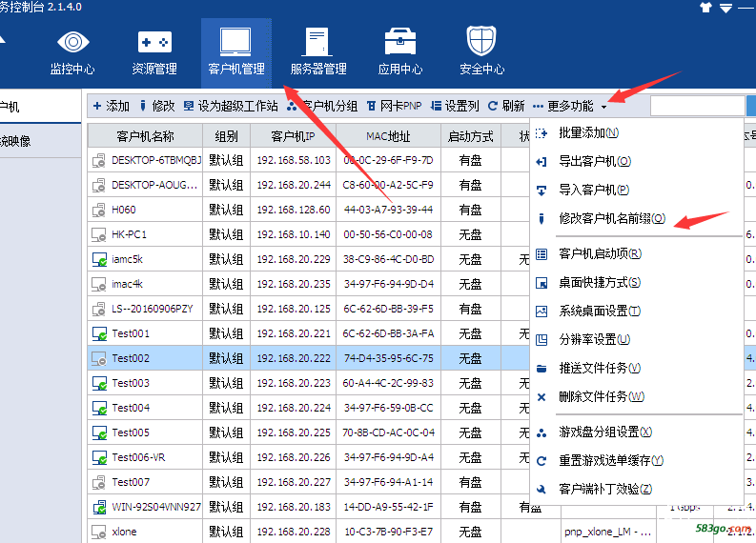Select the LS--20160906PZY client row
This screenshot has height=543, width=756.
(309, 309)
